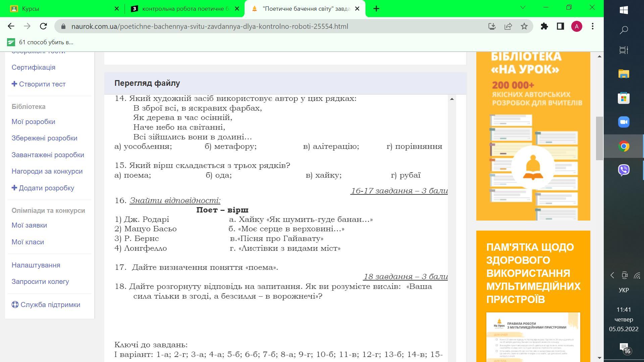Click the share page icon
The width and height of the screenshot is (644, 362).
(x=508, y=26)
